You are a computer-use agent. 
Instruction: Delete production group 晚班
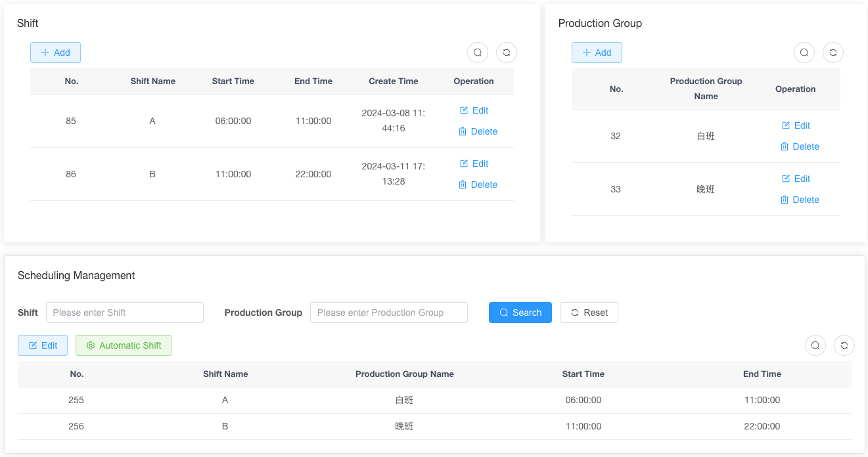[800, 200]
